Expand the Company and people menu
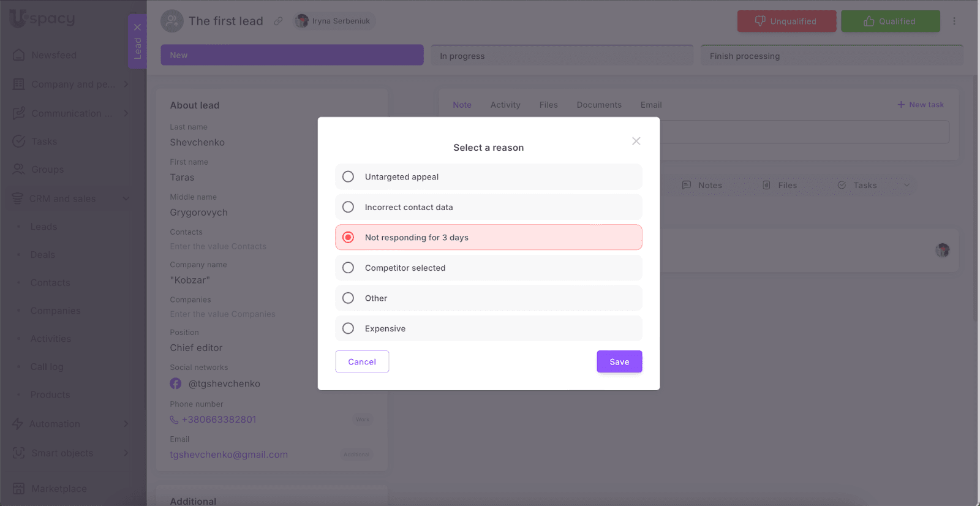Viewport: 980px width, 506px height. point(126,84)
